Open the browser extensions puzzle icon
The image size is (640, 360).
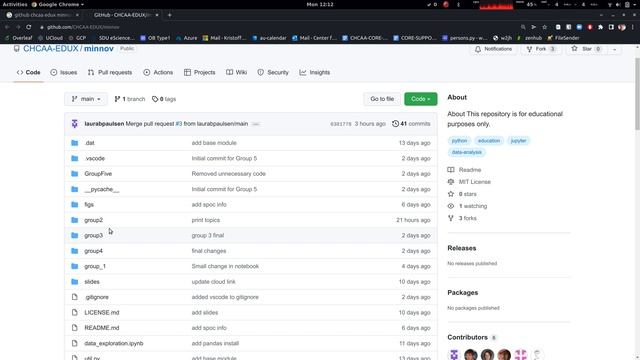pyautogui.click(x=600, y=27)
